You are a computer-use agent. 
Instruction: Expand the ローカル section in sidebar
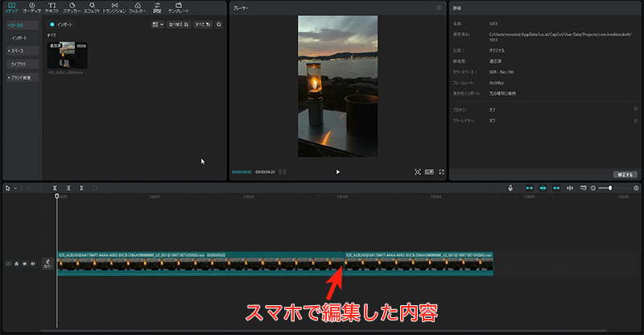[23, 25]
